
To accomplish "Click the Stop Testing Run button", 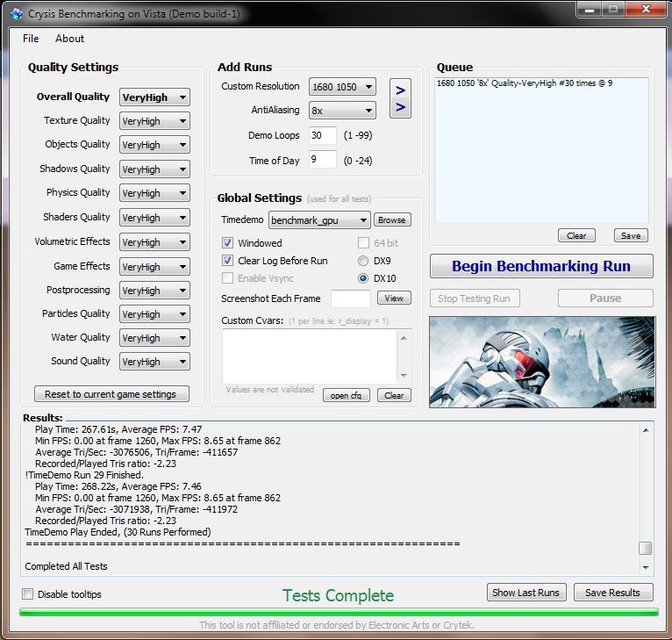I will 475,298.
